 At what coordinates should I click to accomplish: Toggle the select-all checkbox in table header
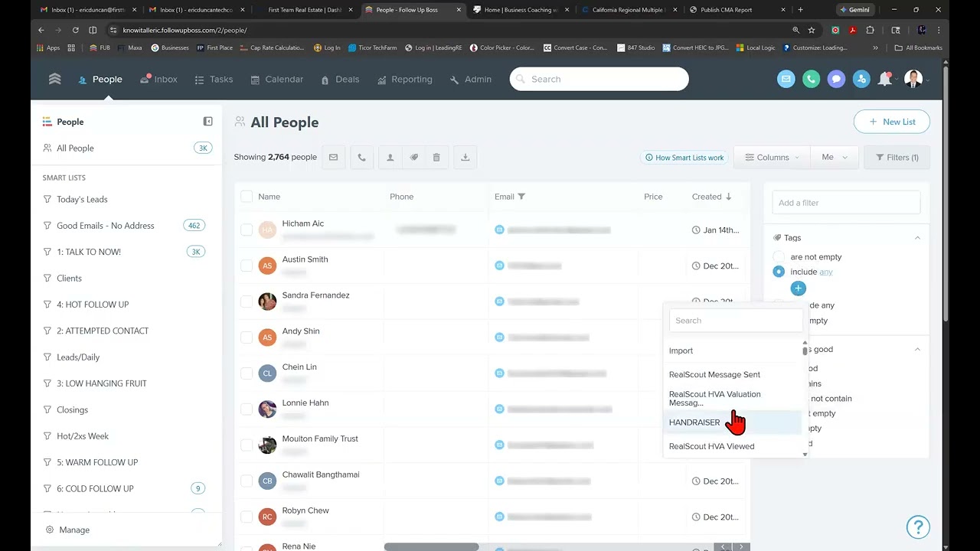point(247,197)
